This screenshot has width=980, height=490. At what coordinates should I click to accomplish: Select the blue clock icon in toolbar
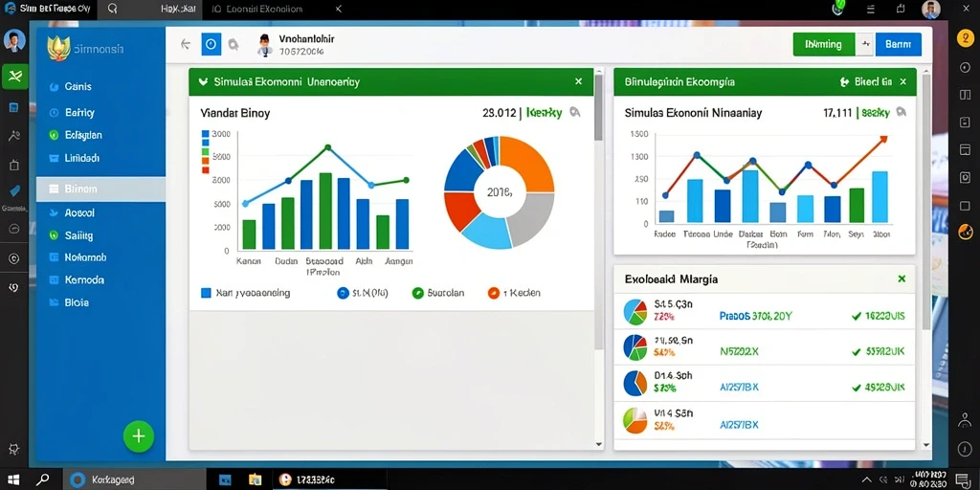(x=212, y=44)
